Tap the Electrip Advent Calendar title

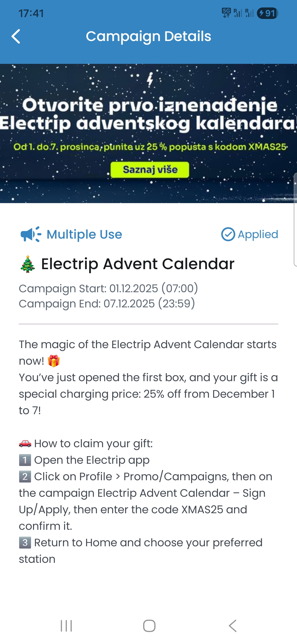(137, 264)
